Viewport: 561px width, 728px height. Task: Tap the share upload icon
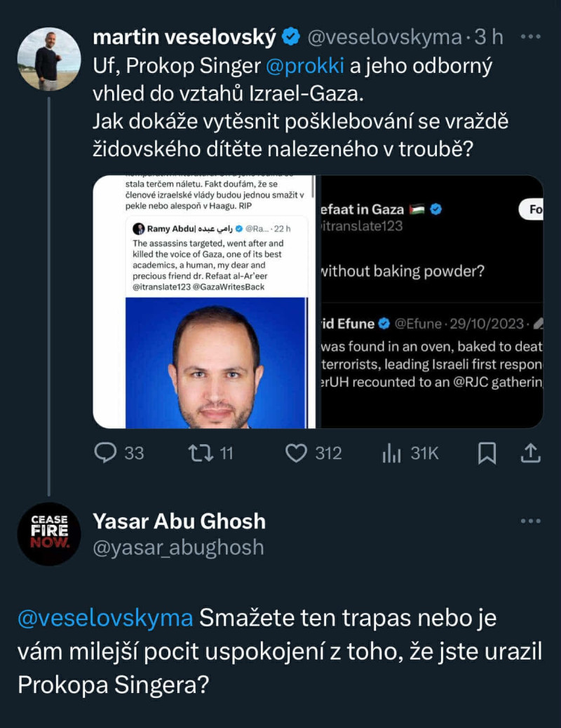[529, 453]
